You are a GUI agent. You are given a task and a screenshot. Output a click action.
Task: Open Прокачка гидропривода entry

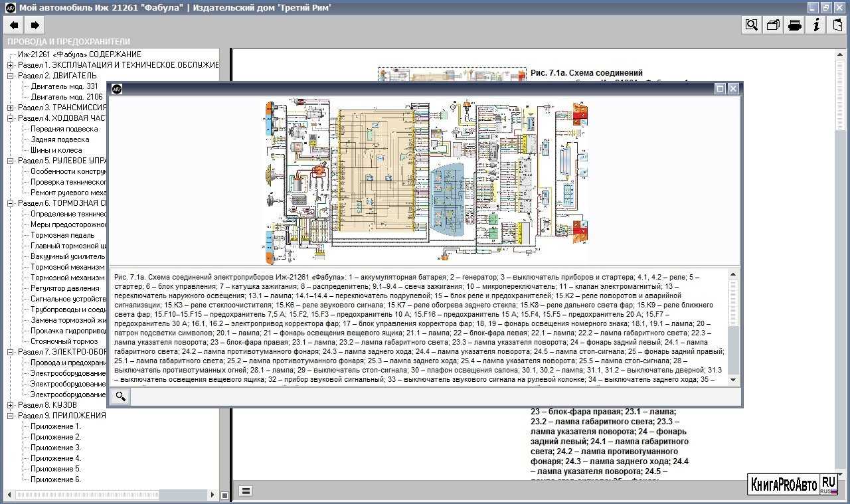pos(68,331)
